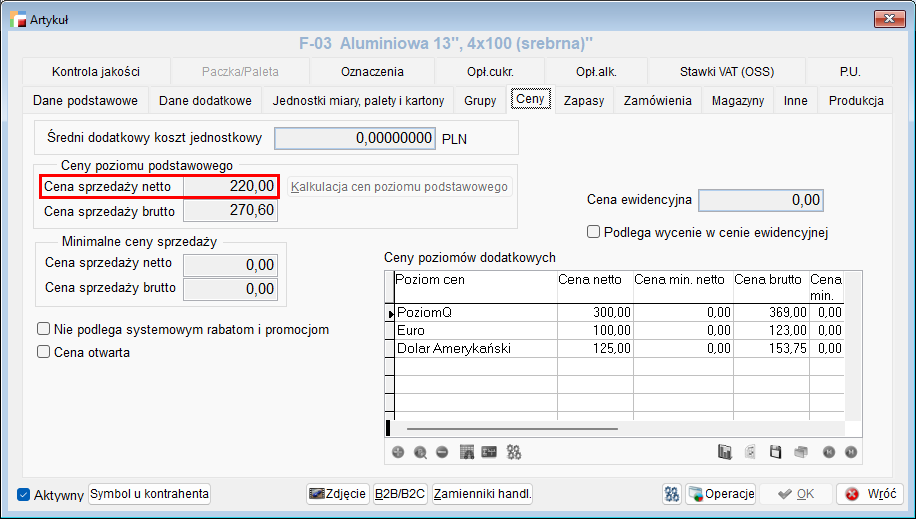Click the remove row minus icon under grid
916x519 pixels.
tap(442, 452)
